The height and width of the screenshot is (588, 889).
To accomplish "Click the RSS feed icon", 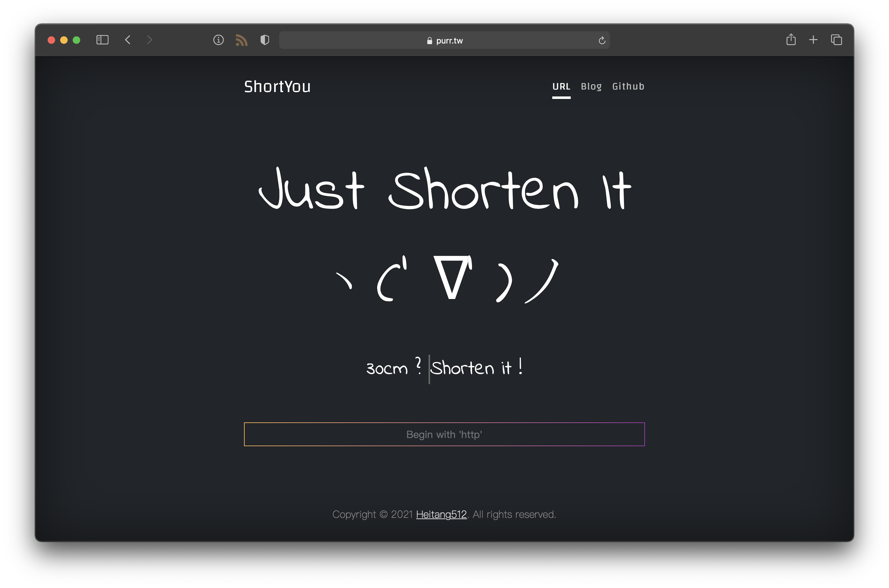I will click(x=242, y=40).
